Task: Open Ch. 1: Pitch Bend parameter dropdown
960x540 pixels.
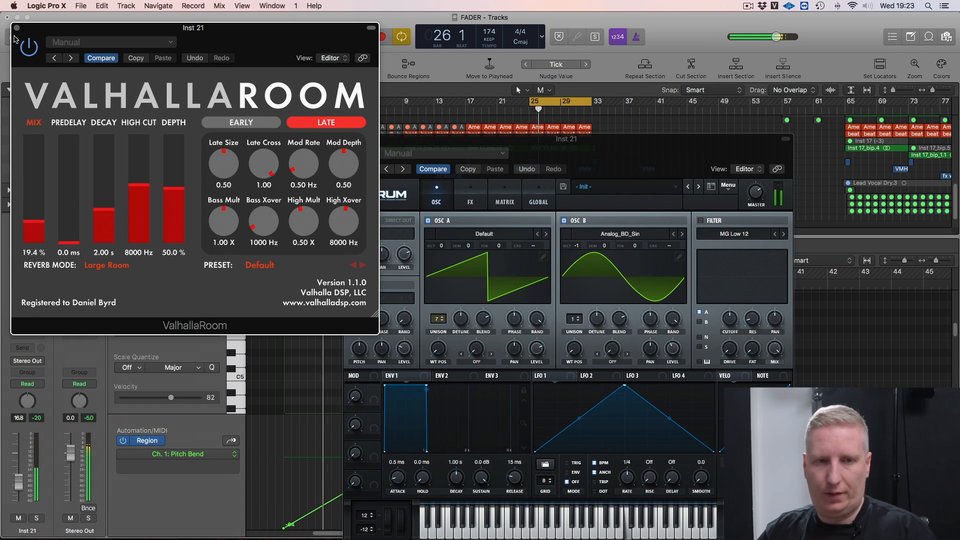Action: (x=178, y=454)
